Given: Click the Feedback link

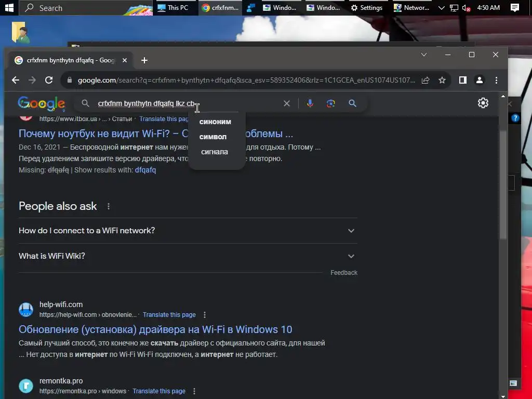Looking at the screenshot, I should coord(344,273).
